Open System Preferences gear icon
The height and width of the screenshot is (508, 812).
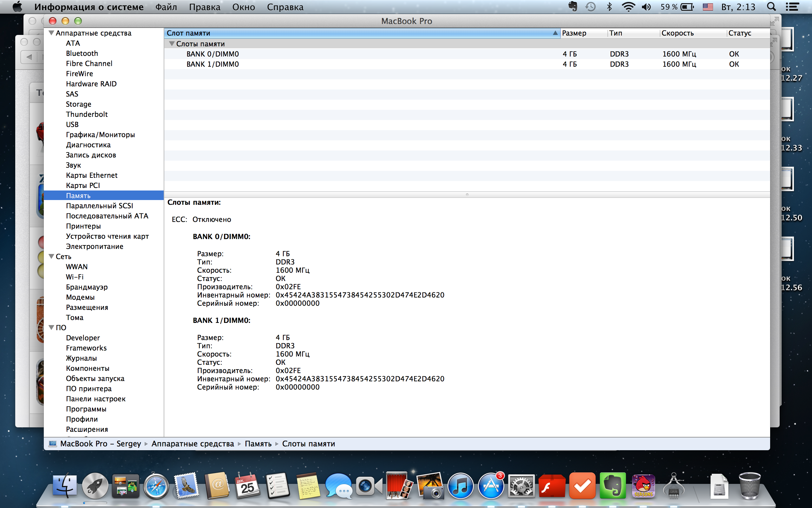[521, 486]
